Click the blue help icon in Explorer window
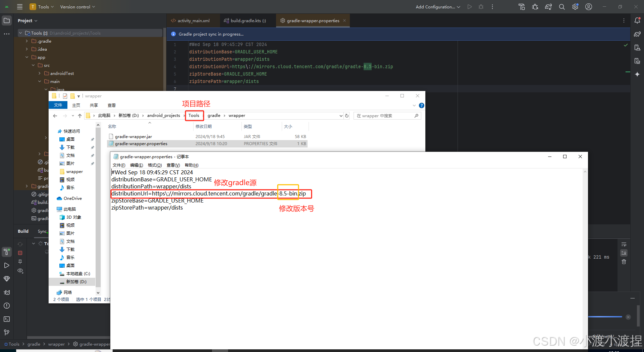The height and width of the screenshot is (352, 644). click(422, 105)
